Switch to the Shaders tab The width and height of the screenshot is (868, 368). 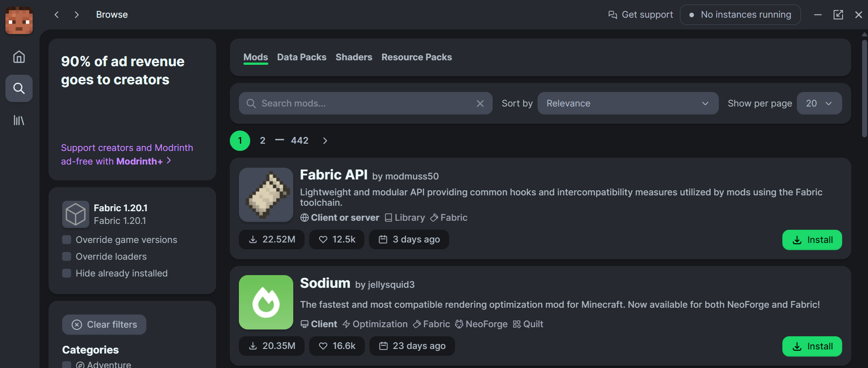(354, 57)
